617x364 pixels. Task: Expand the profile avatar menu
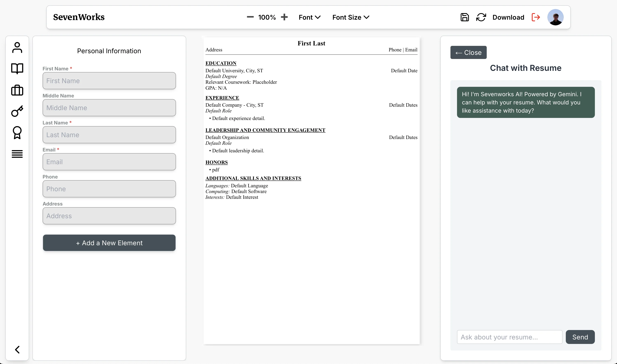pos(555,17)
